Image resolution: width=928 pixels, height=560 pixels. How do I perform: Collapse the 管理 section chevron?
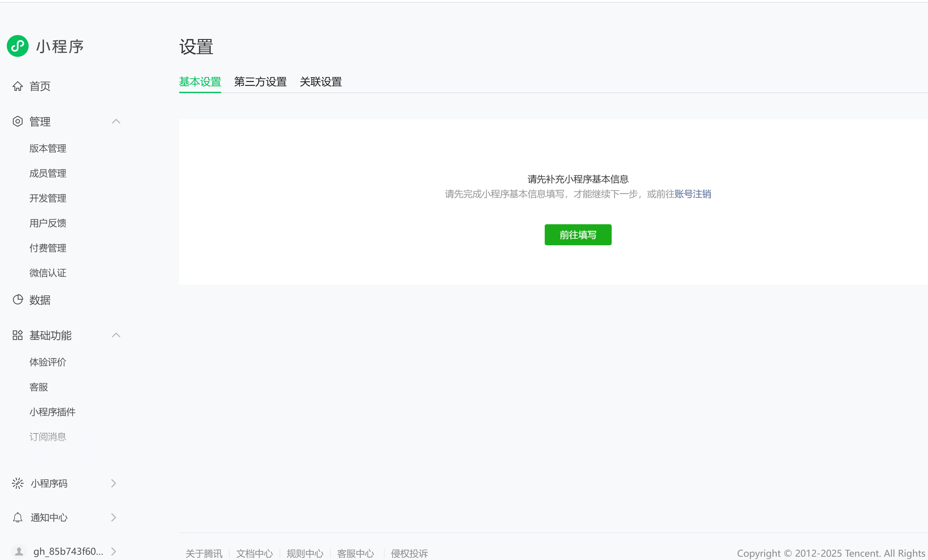(x=116, y=121)
